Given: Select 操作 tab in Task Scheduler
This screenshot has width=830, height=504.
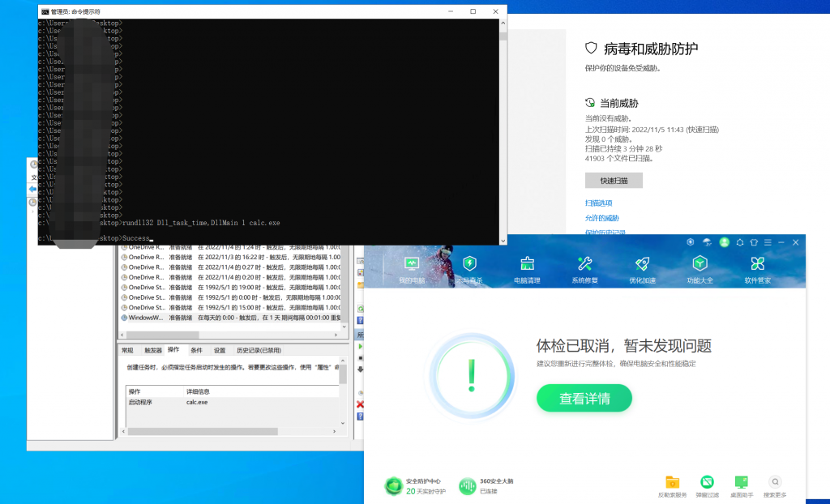Looking at the screenshot, I should 173,350.
